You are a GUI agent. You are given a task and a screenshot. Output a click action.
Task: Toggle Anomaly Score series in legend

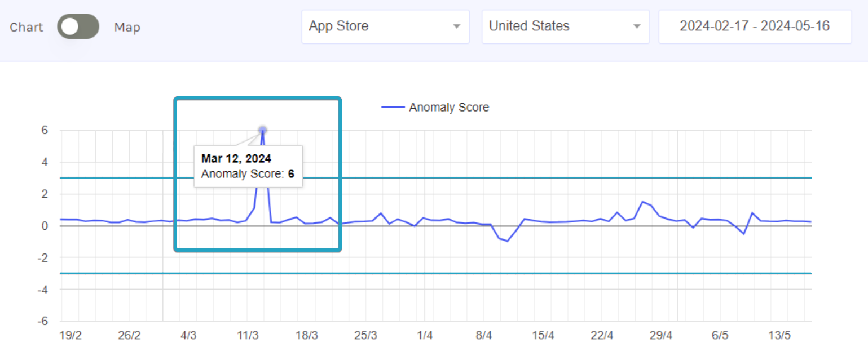tap(448, 107)
